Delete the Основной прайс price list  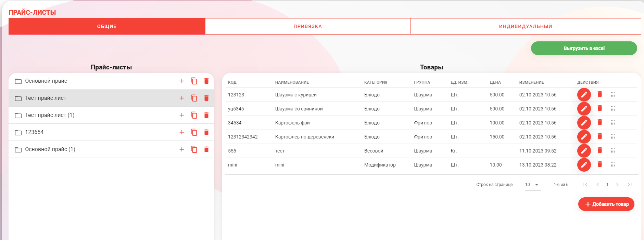(206, 81)
